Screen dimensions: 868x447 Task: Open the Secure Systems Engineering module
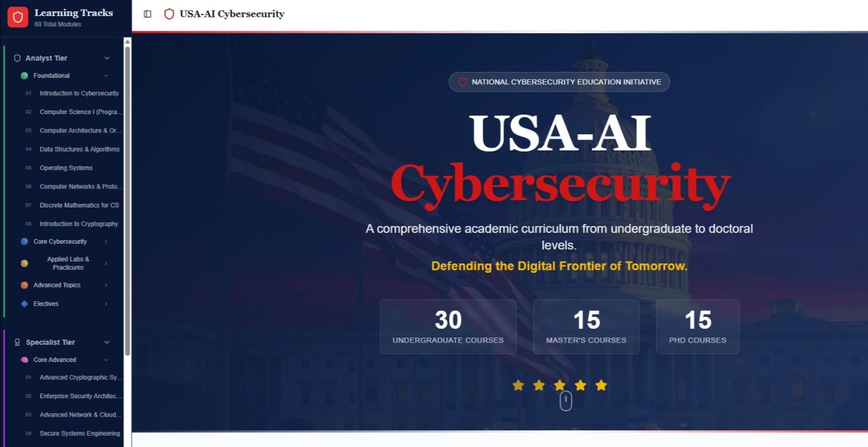[80, 433]
